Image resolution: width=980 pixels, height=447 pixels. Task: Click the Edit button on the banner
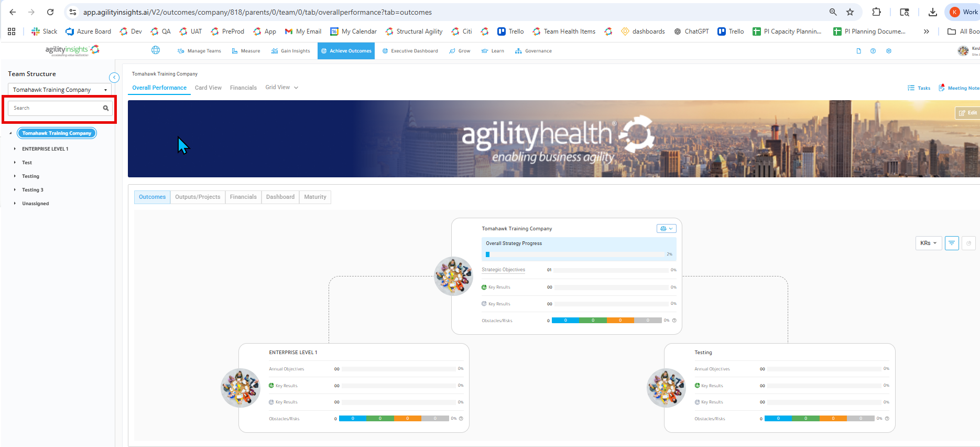(x=967, y=113)
